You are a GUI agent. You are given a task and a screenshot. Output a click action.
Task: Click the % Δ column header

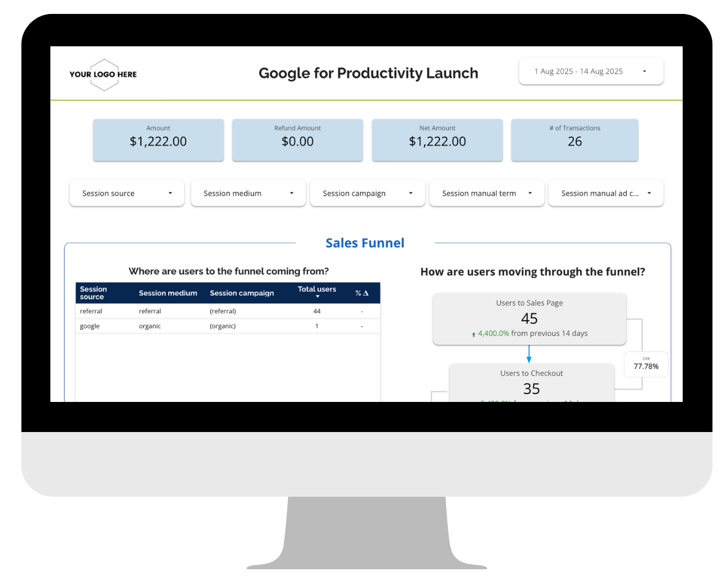coord(362,293)
